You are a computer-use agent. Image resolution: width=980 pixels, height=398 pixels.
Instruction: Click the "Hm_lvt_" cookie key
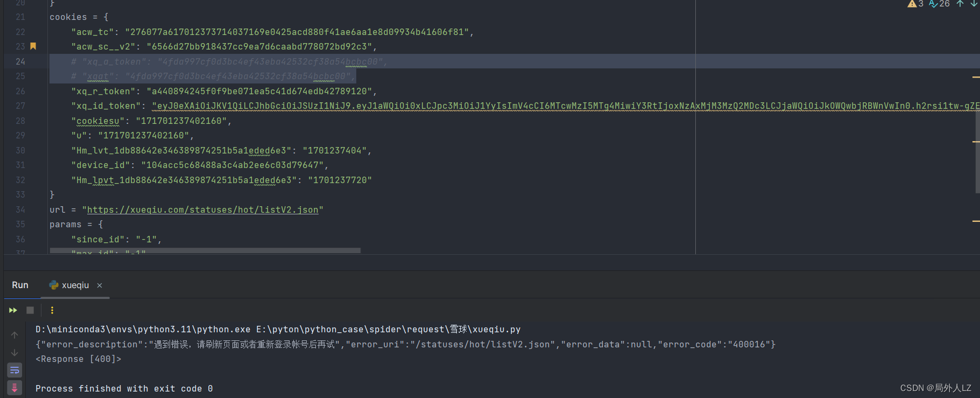pos(184,150)
